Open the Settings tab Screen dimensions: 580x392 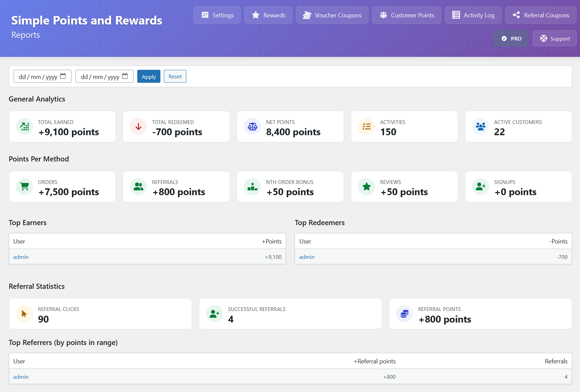point(217,15)
